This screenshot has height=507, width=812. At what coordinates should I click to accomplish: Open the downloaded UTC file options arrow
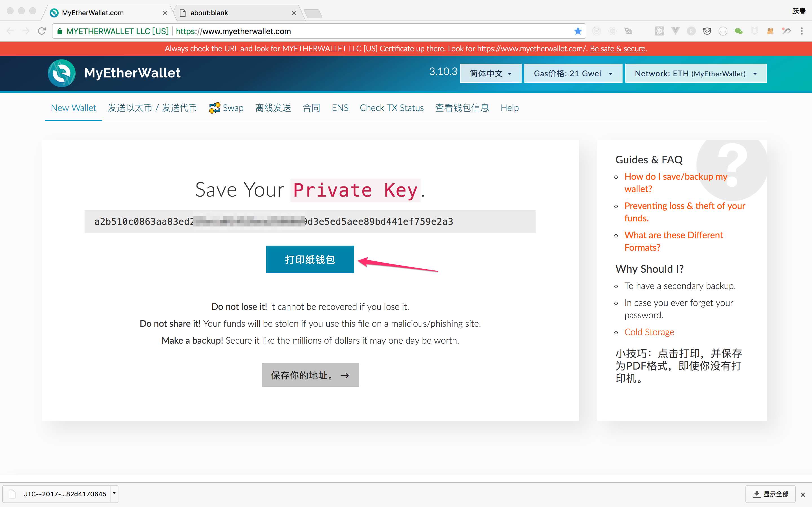(x=114, y=493)
